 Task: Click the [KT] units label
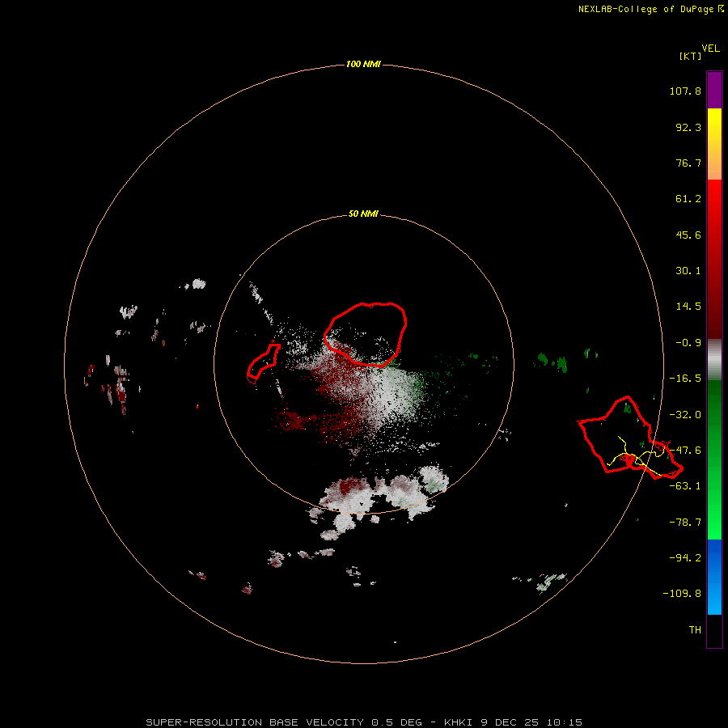click(690, 56)
